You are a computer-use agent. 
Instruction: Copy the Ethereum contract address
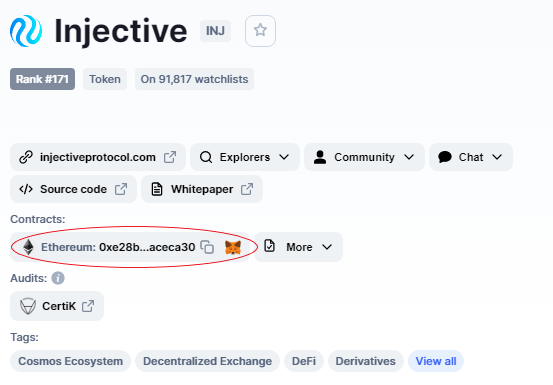tap(207, 247)
